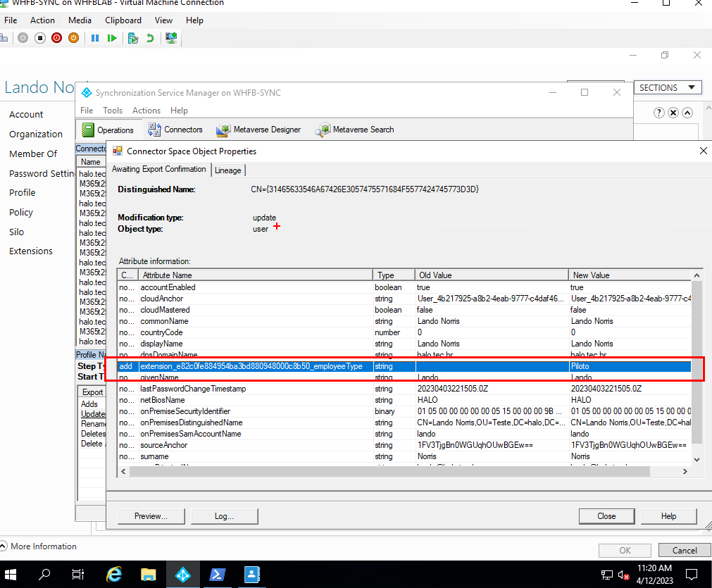The width and height of the screenshot is (712, 588).
Task: Open PowerShell from taskbar
Action: click(x=217, y=575)
